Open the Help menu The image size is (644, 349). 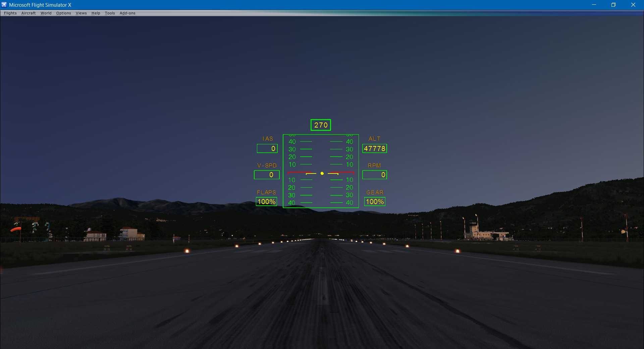pos(96,13)
